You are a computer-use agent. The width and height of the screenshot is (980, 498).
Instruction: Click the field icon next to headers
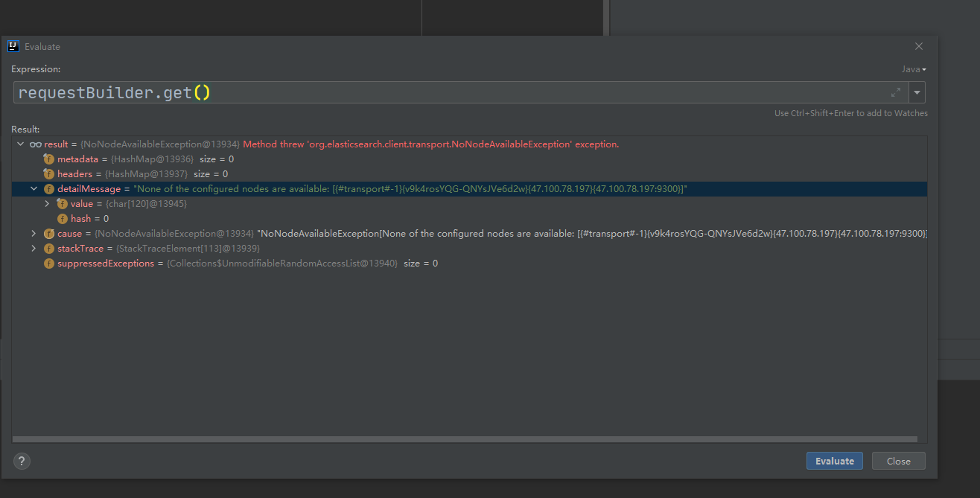[49, 174]
